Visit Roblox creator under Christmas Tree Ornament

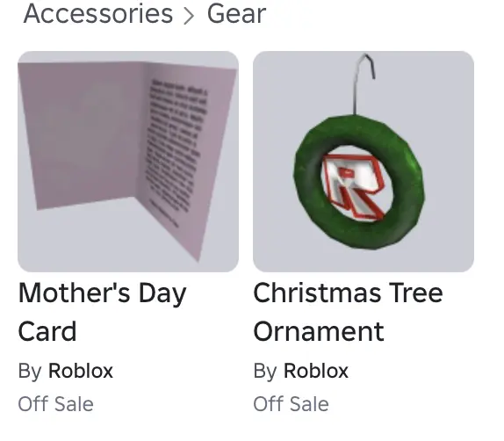point(315,371)
